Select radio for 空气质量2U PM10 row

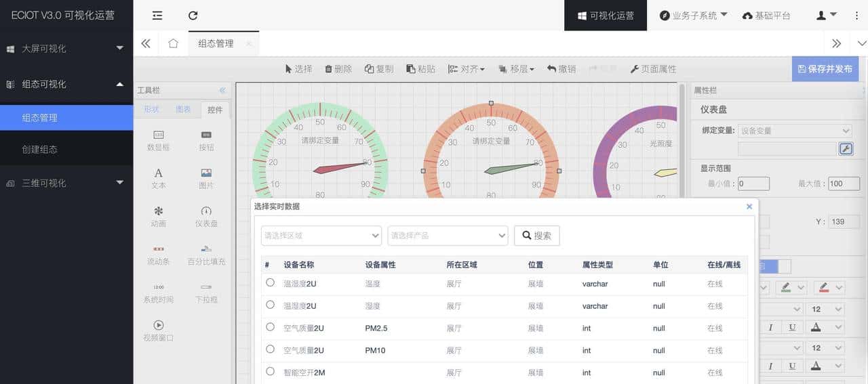(x=270, y=349)
